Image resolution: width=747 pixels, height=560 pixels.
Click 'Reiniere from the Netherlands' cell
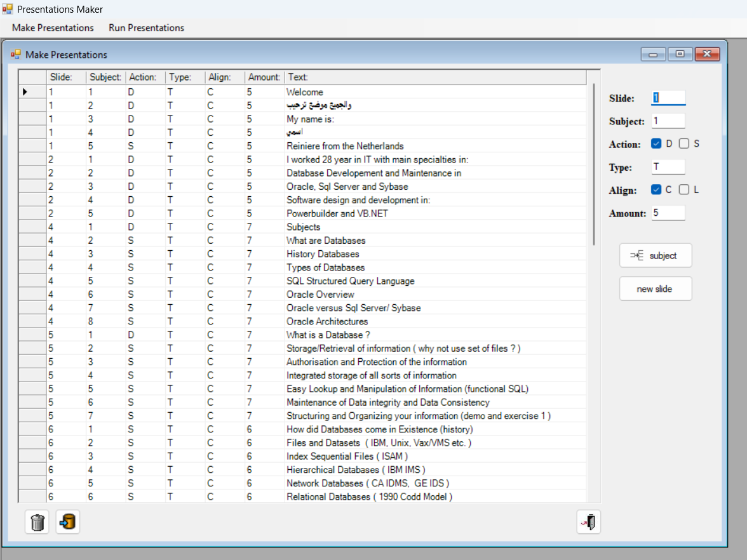[x=436, y=146]
